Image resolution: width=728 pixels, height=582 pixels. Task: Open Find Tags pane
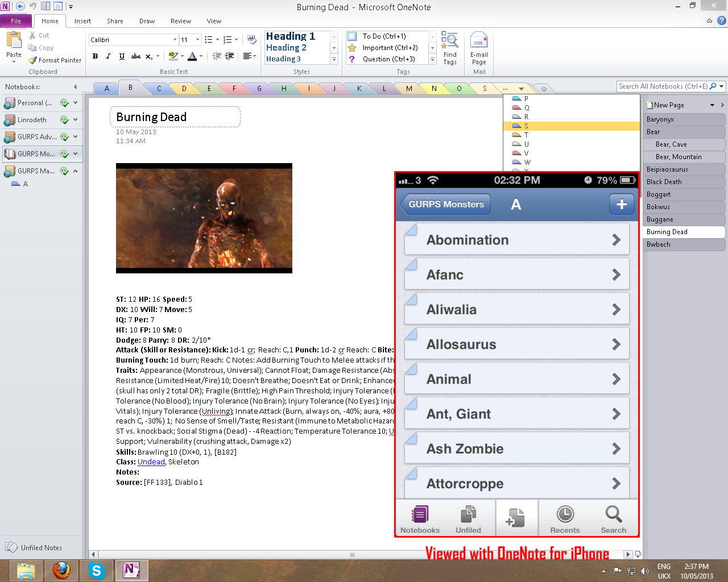(450, 49)
